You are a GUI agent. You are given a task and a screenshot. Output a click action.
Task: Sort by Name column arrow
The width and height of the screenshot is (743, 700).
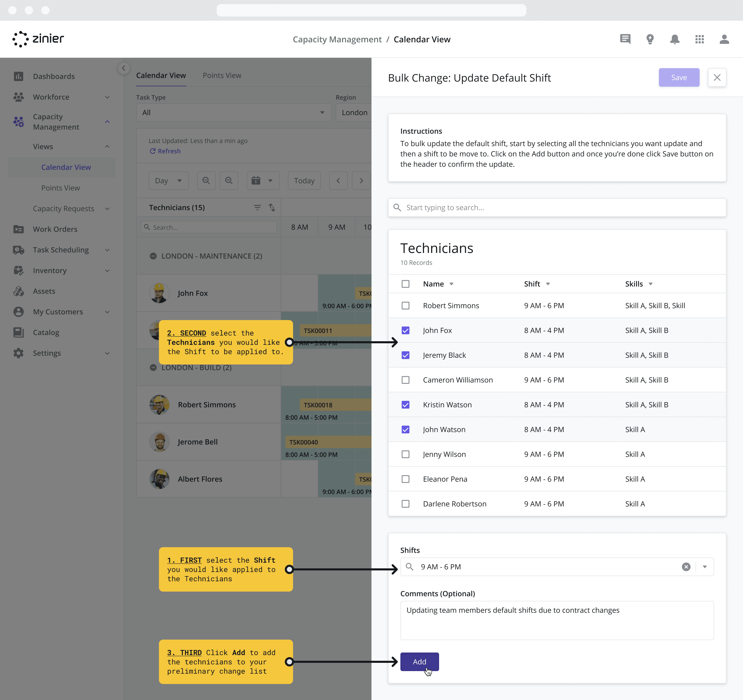(451, 284)
